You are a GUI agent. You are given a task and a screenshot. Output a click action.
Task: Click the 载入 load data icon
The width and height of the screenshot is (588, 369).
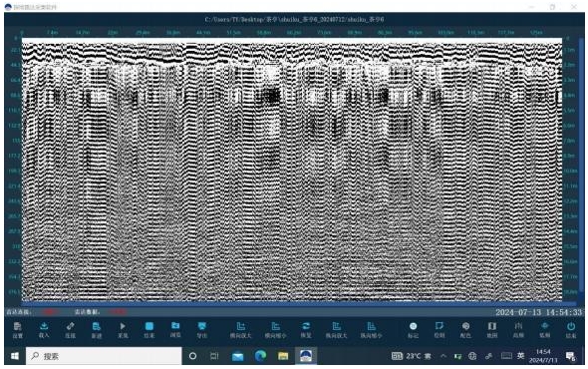tap(44, 329)
